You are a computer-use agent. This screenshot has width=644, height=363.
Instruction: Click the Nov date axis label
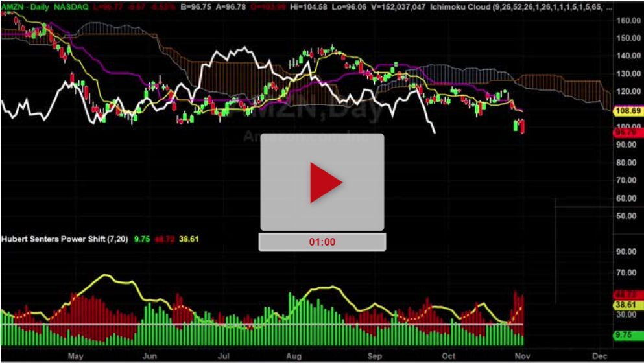point(522,356)
